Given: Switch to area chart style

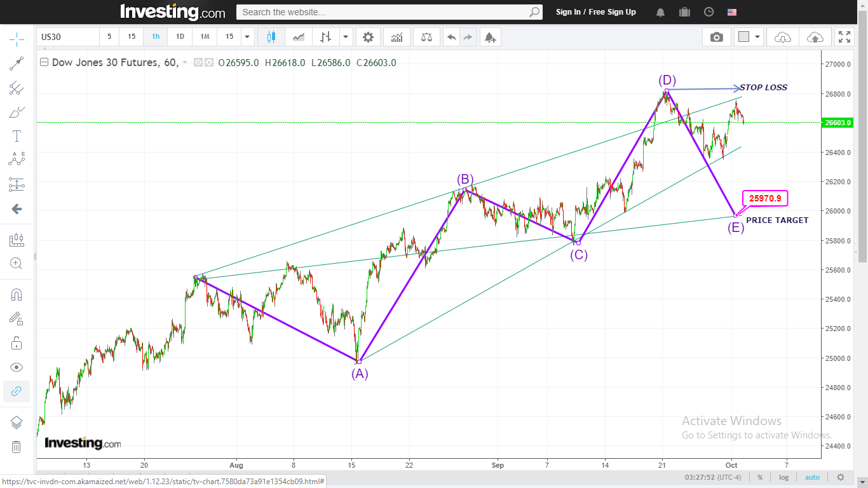Looking at the screenshot, I should coord(299,37).
